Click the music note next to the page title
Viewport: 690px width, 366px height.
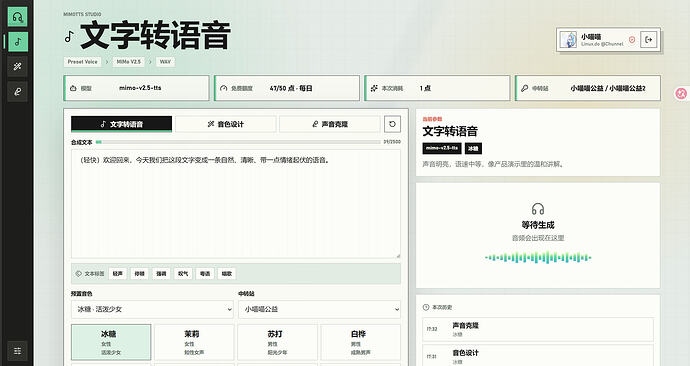pos(69,37)
